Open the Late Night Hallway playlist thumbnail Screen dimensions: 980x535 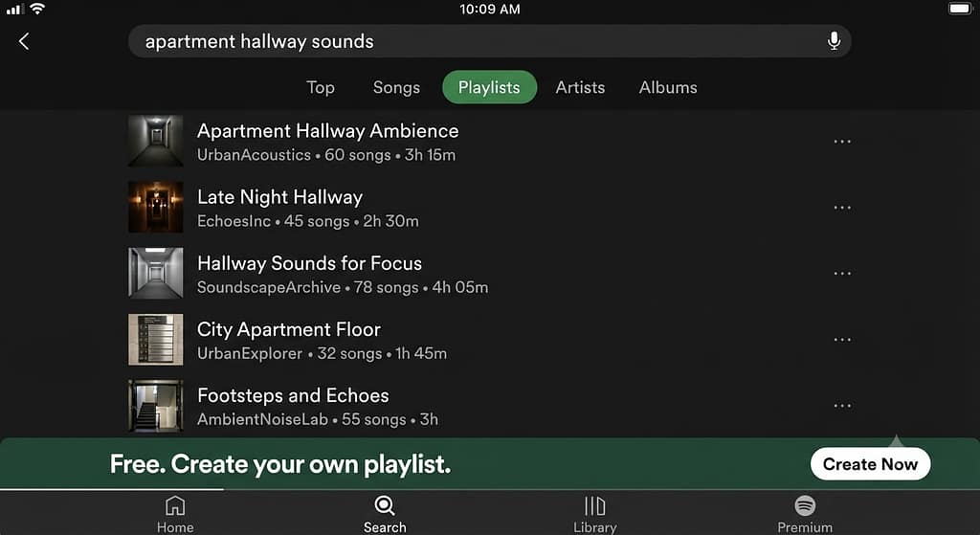pyautogui.click(x=156, y=207)
